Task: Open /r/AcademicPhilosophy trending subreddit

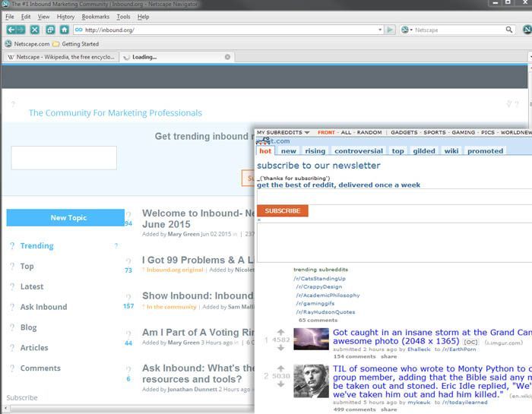Action: (x=328, y=295)
